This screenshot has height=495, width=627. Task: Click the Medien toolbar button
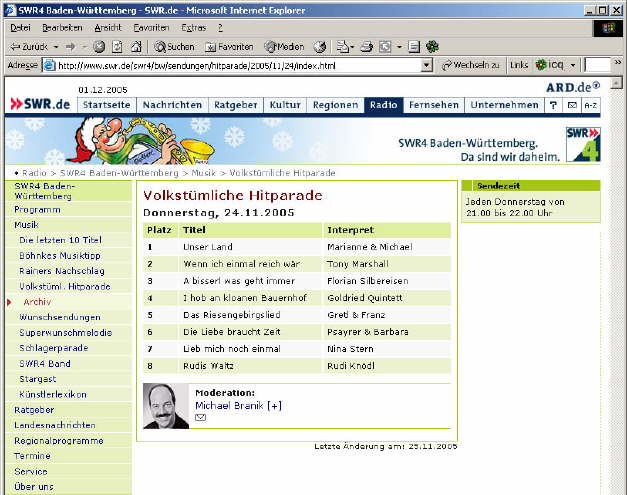point(284,47)
